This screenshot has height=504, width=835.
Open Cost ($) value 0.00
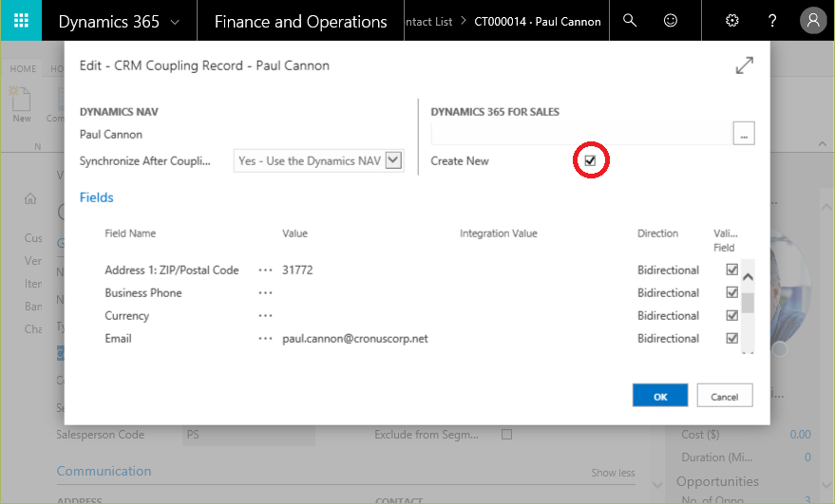[801, 435]
